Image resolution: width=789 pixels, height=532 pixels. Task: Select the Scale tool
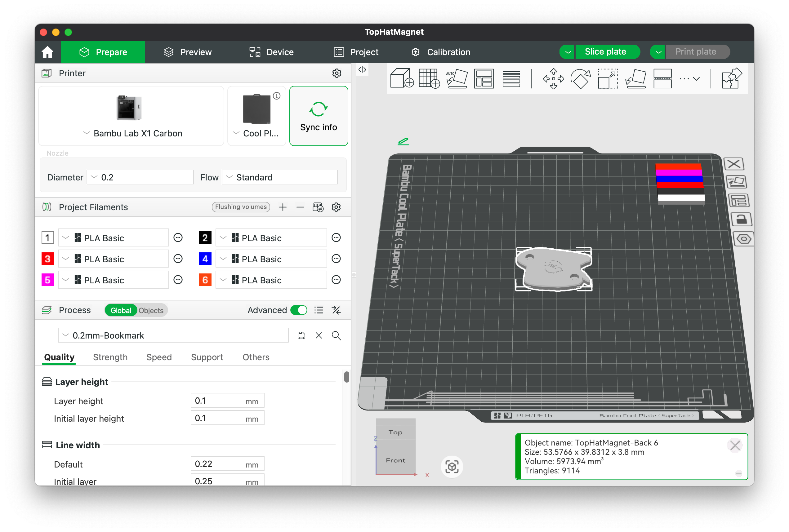[x=608, y=78]
